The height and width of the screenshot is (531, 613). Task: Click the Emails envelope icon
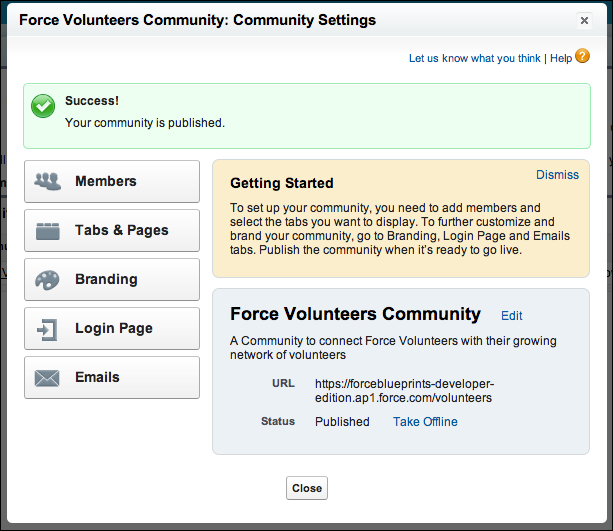pos(48,378)
